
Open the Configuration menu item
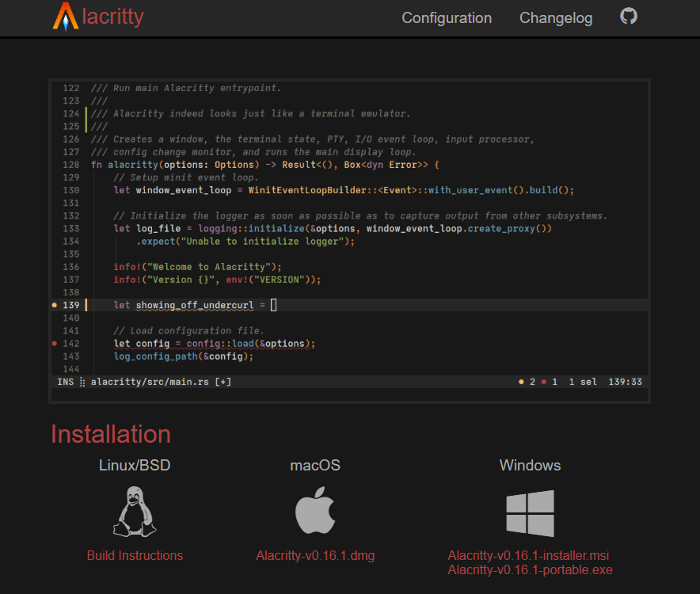447,17
